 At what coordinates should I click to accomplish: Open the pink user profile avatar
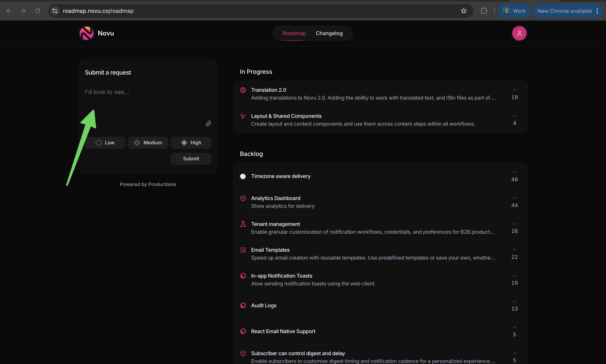point(519,33)
